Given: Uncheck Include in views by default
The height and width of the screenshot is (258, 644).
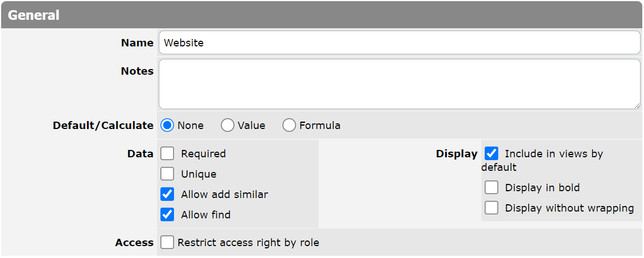Looking at the screenshot, I should click(491, 154).
